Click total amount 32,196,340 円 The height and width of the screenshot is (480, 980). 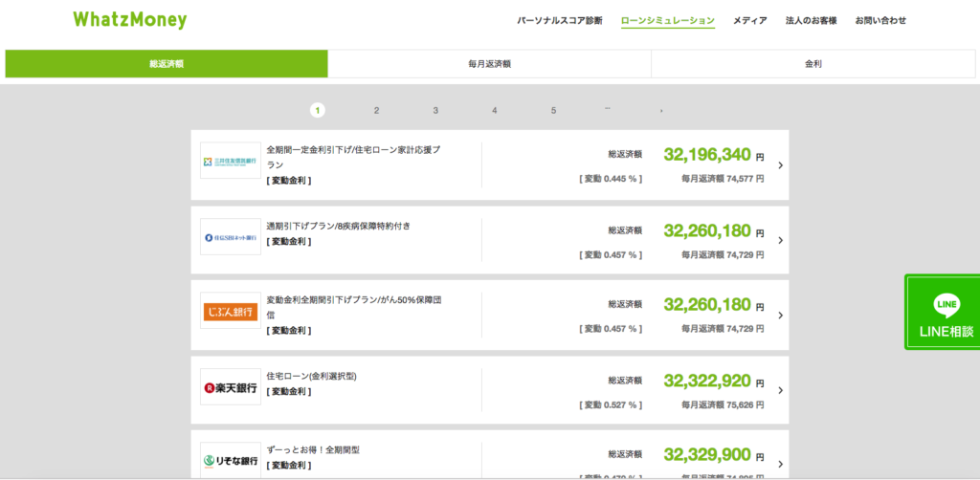(714, 155)
